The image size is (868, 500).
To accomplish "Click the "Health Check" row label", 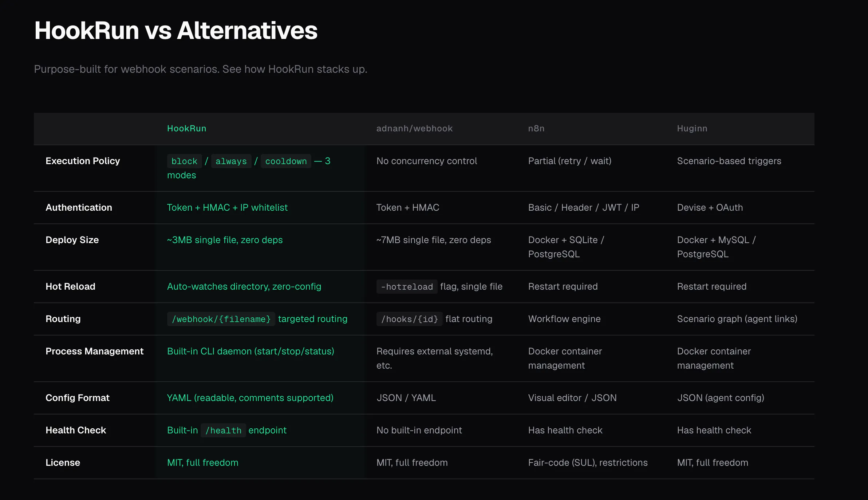I will tap(76, 430).
